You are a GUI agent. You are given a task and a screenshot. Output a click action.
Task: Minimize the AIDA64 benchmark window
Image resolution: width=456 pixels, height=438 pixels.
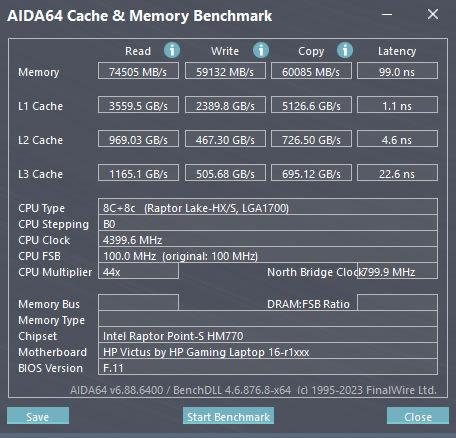click(x=387, y=14)
